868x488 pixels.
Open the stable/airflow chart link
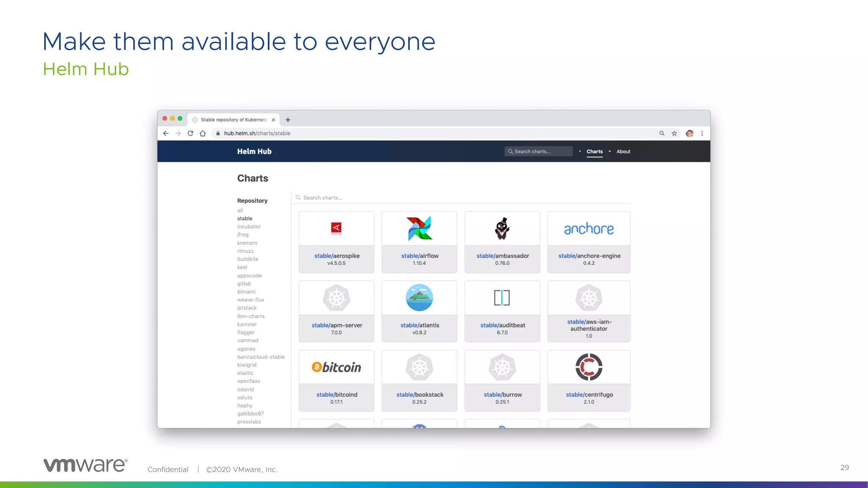420,256
